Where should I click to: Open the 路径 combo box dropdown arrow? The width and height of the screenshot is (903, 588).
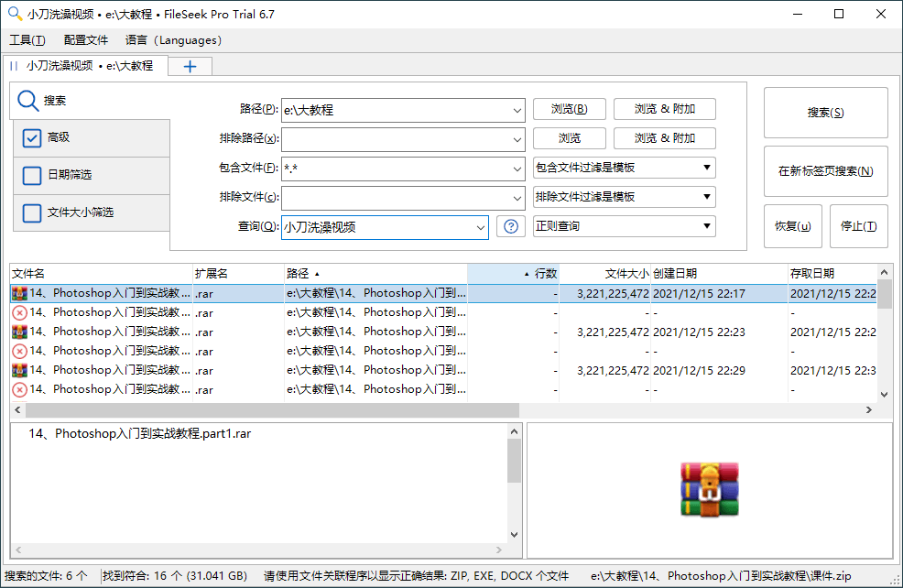517,109
